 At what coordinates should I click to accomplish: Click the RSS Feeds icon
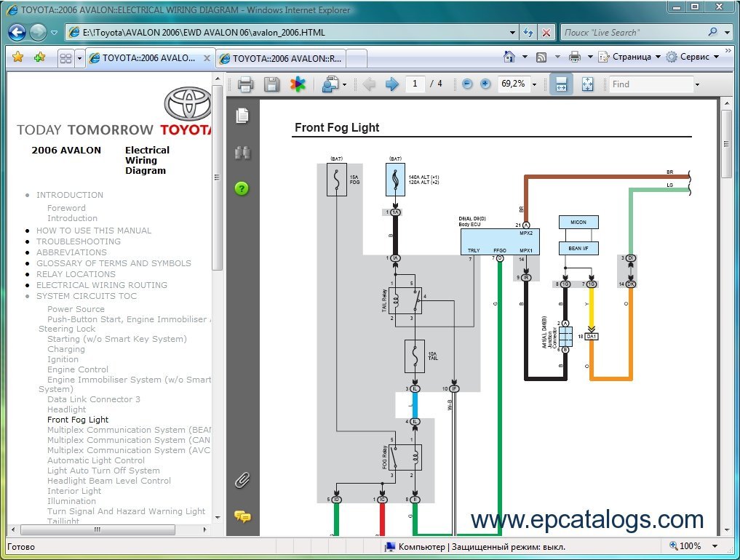click(541, 57)
